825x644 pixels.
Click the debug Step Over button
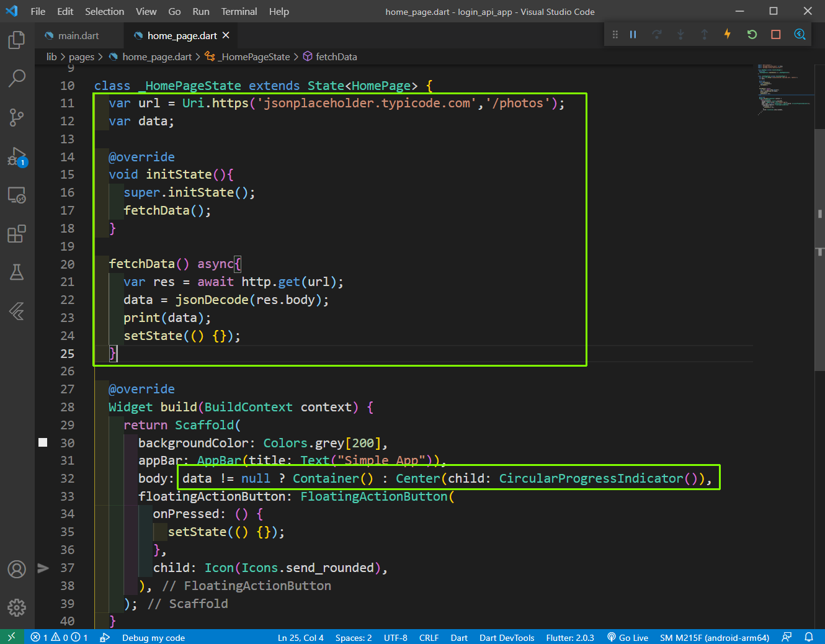[657, 35]
